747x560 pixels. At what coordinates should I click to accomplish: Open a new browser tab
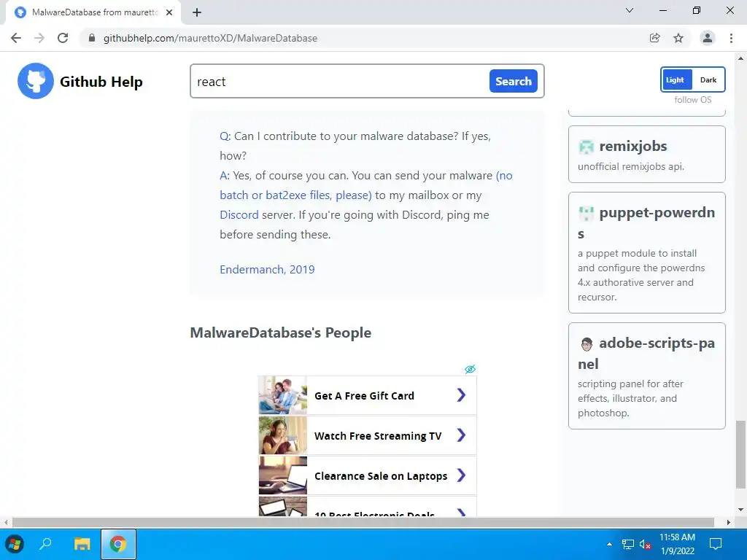click(x=197, y=12)
